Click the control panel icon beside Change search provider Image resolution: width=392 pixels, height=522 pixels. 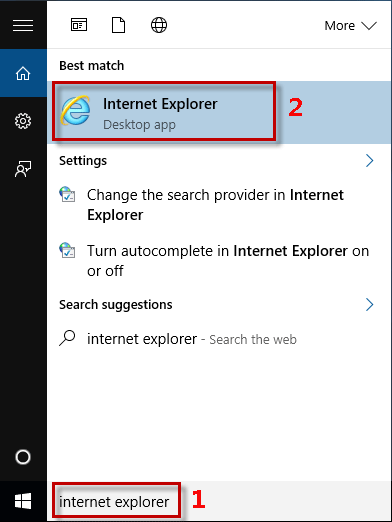coord(67,194)
